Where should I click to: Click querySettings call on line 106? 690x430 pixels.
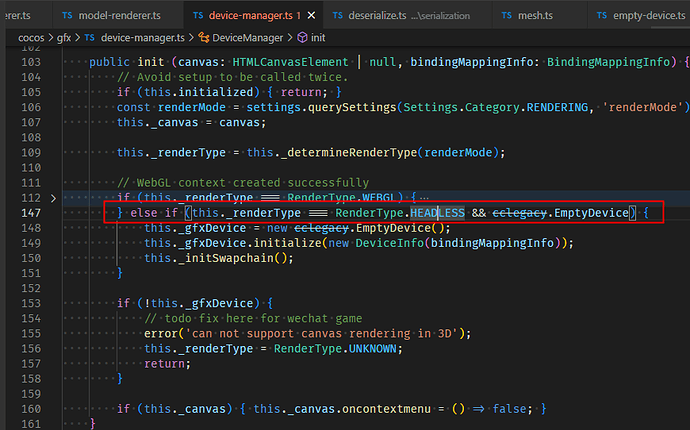point(352,107)
